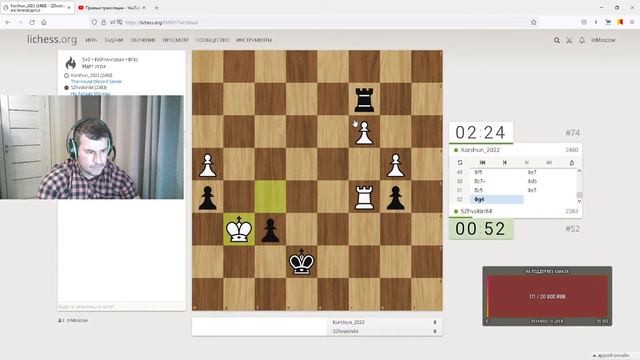The height and width of the screenshot is (360, 640).
Task: Open the ИГРА (Play) menu
Action: tap(91, 40)
